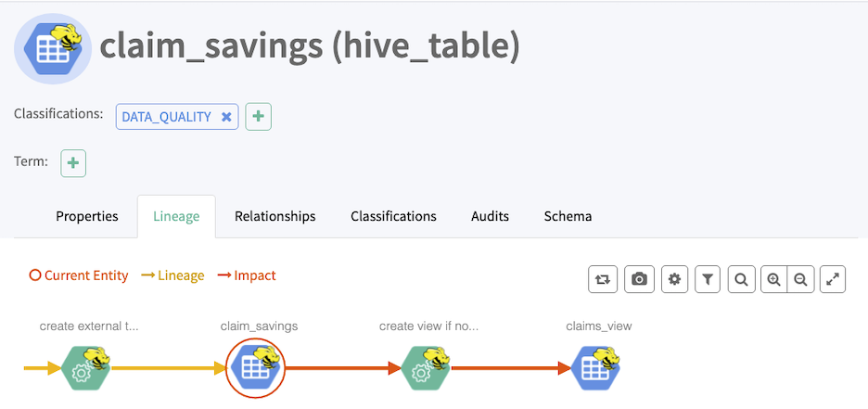Remove the DATA_QUALITY classification
Image resolution: width=868 pixels, height=409 pixels.
coord(226,117)
